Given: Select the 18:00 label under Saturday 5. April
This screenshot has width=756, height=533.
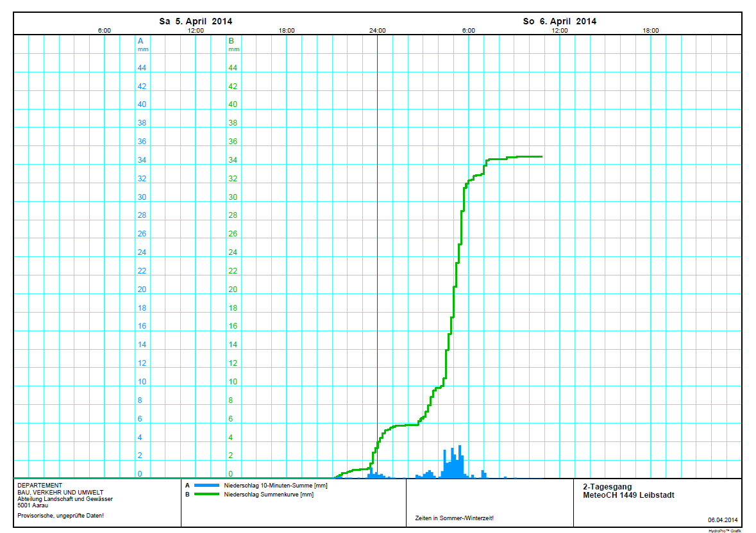Looking at the screenshot, I should 287,30.
